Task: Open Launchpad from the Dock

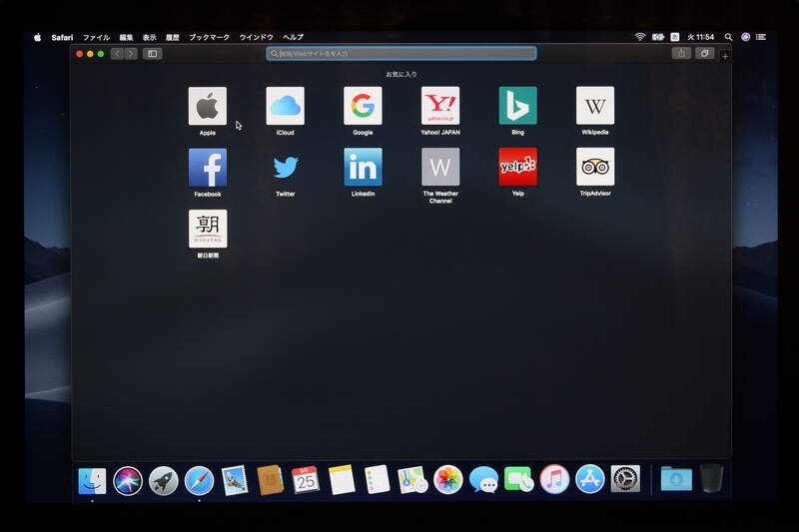Action: (163, 480)
